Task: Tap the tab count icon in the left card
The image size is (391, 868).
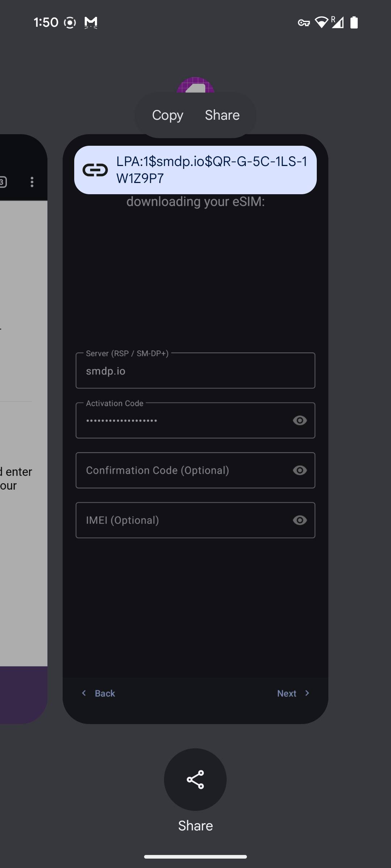Action: [x=3, y=182]
